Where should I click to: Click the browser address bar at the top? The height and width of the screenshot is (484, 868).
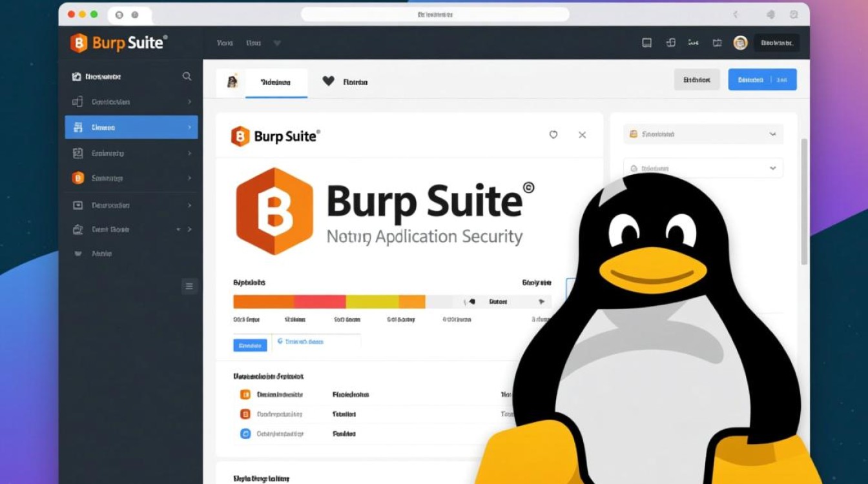click(x=434, y=14)
